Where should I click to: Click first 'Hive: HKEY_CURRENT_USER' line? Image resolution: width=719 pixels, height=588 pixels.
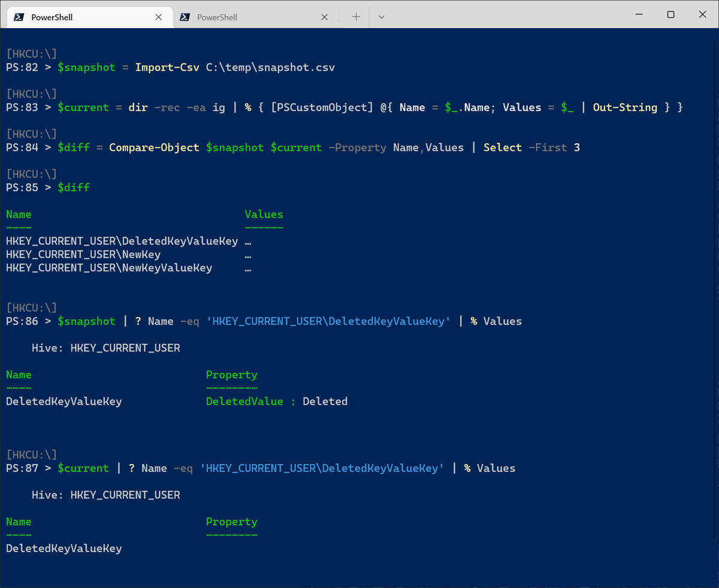point(106,348)
